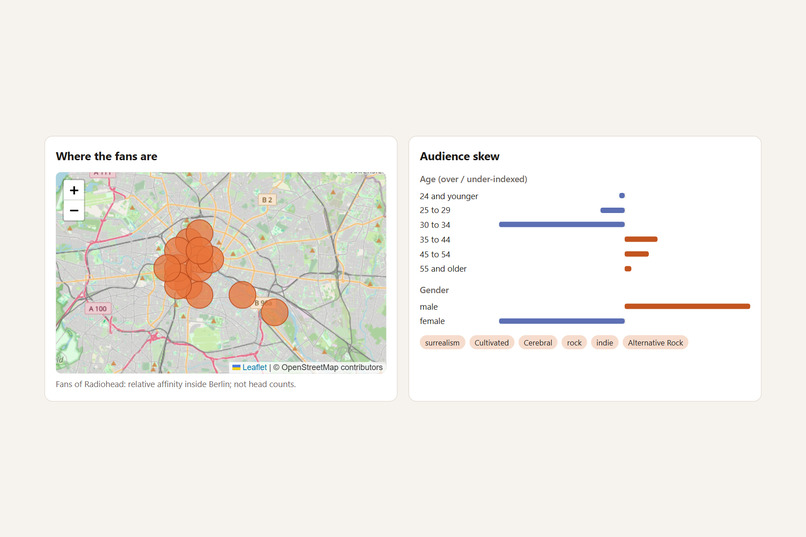Click the 'Where the fans are' heading
The height and width of the screenshot is (537, 806).
pos(106,156)
